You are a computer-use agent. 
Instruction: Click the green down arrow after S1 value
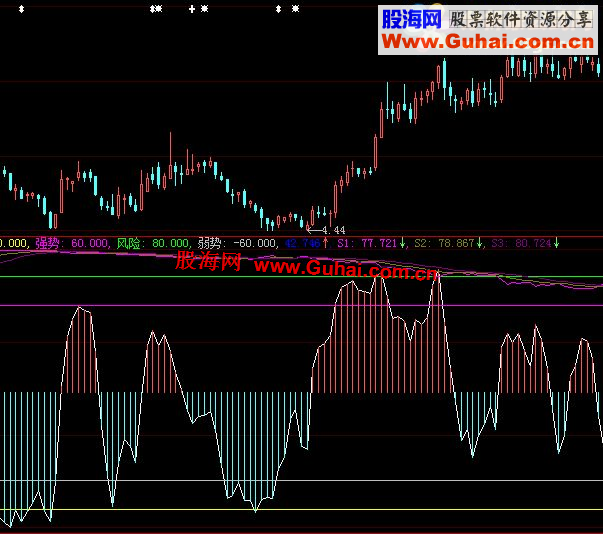coord(402,243)
